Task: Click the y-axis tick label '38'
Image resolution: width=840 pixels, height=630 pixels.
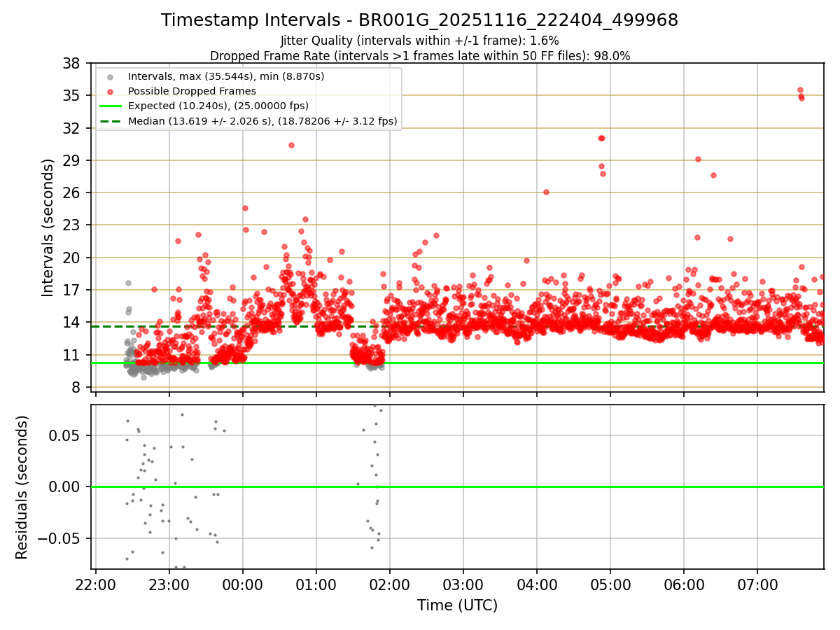Action: coord(71,63)
